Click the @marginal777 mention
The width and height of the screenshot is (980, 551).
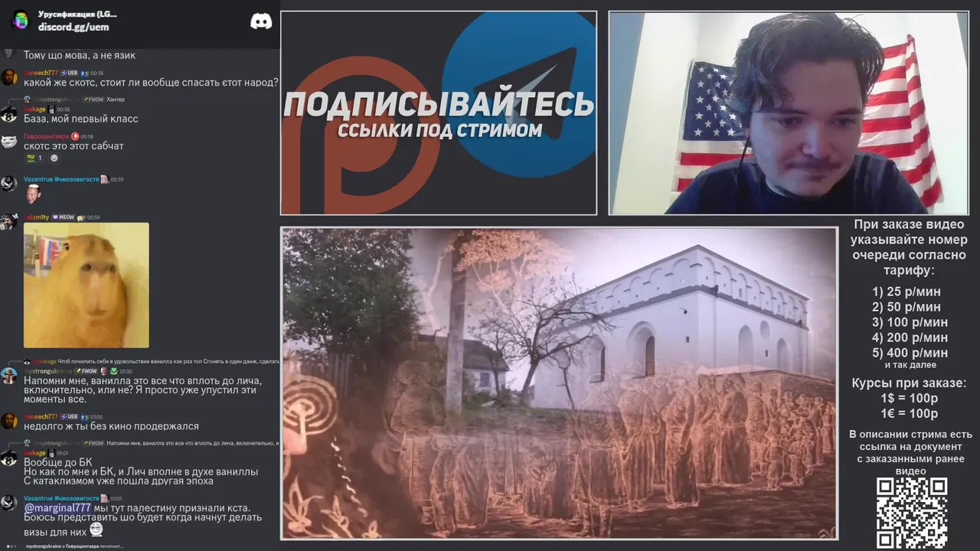[57, 508]
